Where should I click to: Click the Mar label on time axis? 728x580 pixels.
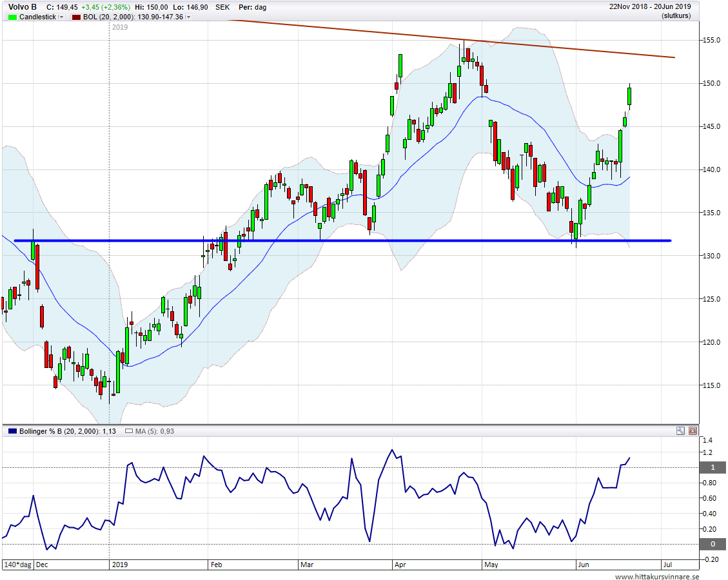(307, 565)
